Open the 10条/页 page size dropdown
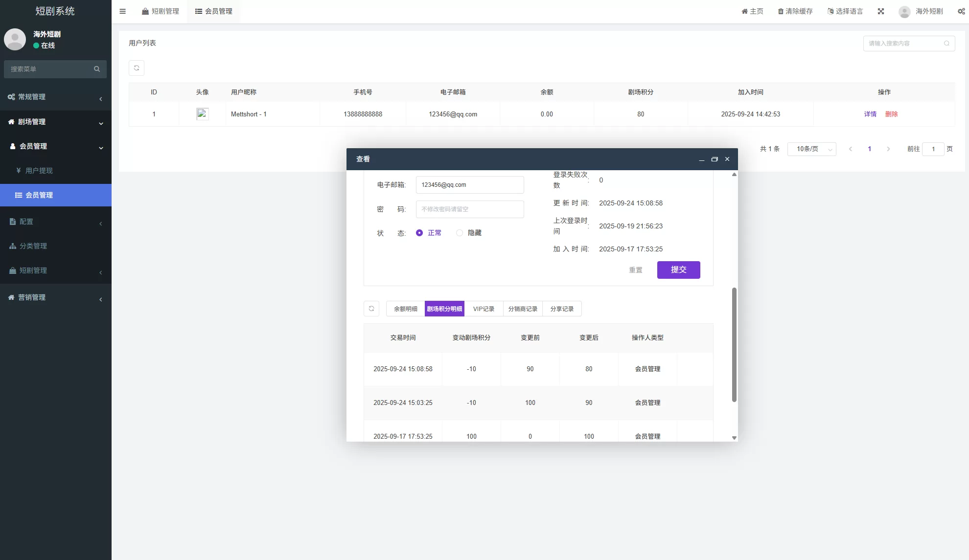The height and width of the screenshot is (560, 969). click(x=811, y=149)
